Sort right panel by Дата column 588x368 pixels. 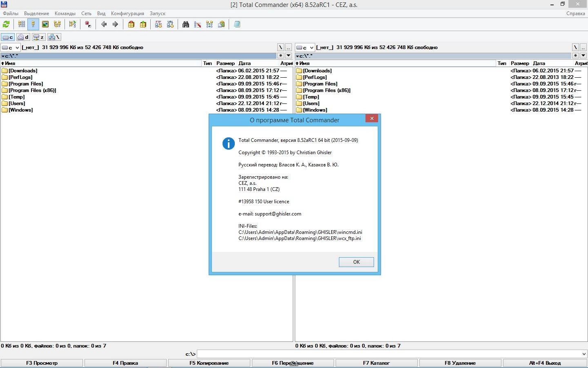tap(552, 63)
